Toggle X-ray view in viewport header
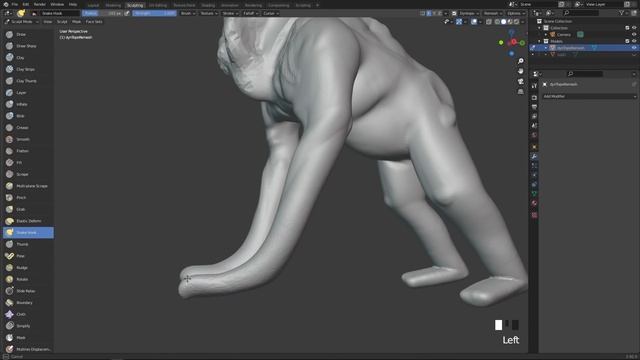The width and height of the screenshot is (640, 360). [489, 22]
